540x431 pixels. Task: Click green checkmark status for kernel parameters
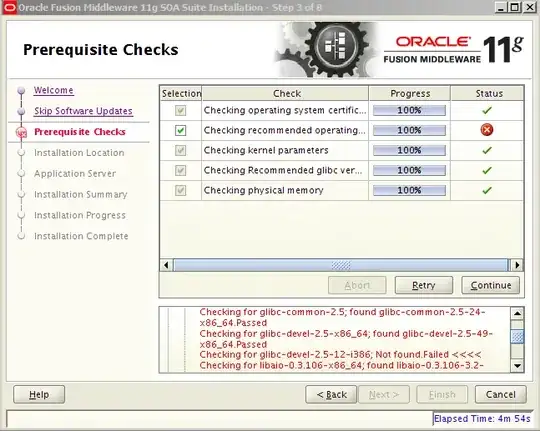coord(487,151)
